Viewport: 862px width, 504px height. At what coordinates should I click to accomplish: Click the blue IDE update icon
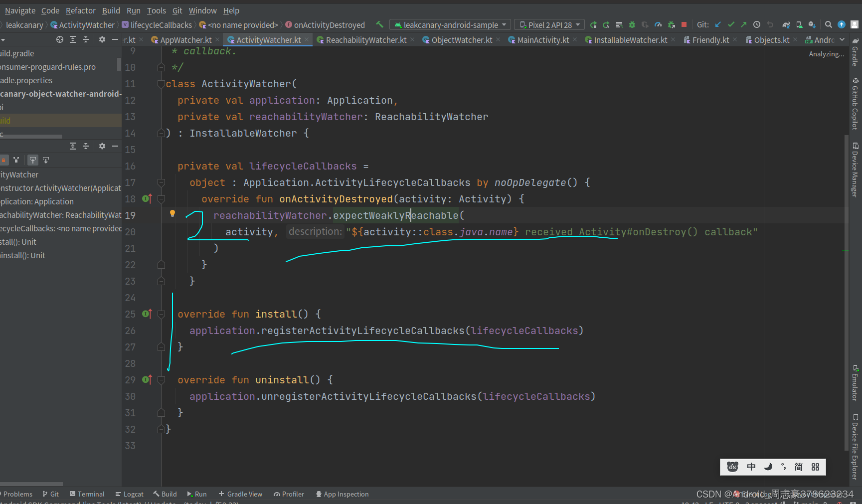(842, 24)
